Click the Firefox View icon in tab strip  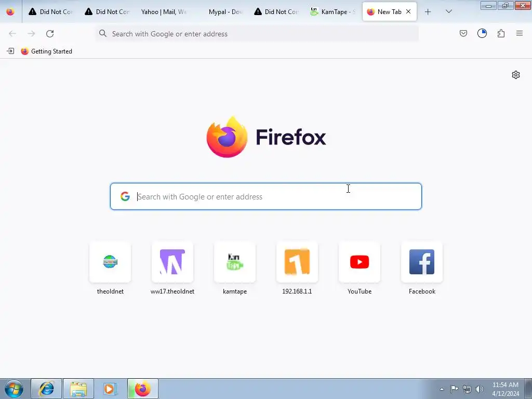[10, 12]
